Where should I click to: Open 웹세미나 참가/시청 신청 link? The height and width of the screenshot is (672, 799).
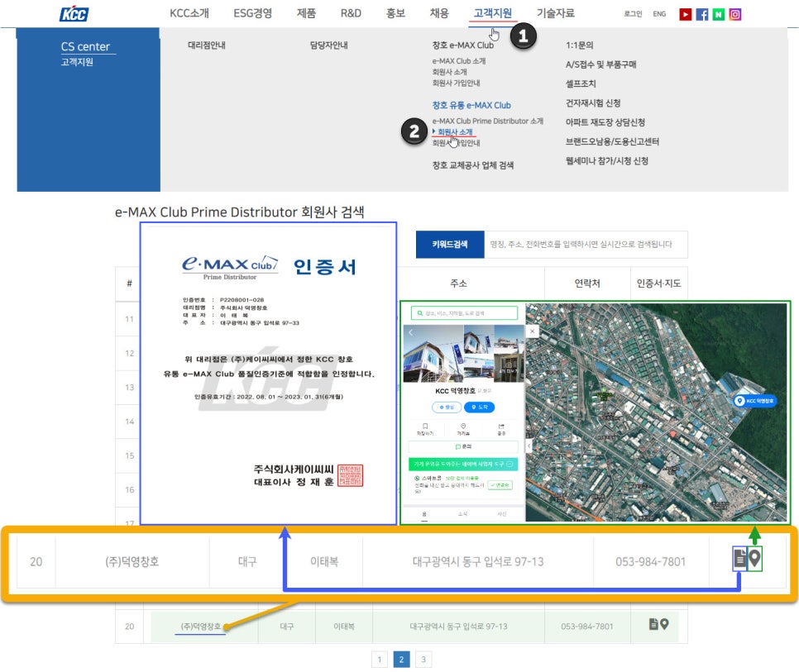click(607, 161)
